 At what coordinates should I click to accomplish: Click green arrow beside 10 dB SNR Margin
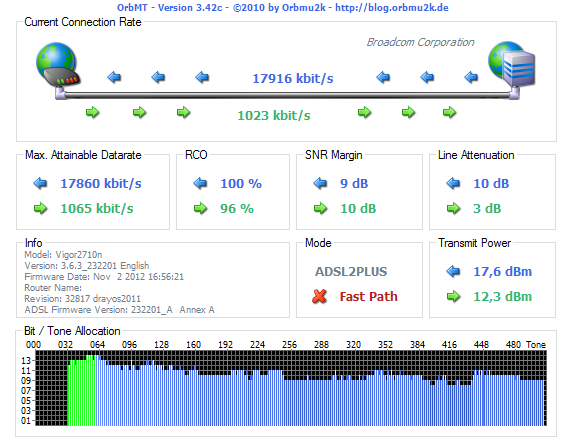[x=320, y=208]
